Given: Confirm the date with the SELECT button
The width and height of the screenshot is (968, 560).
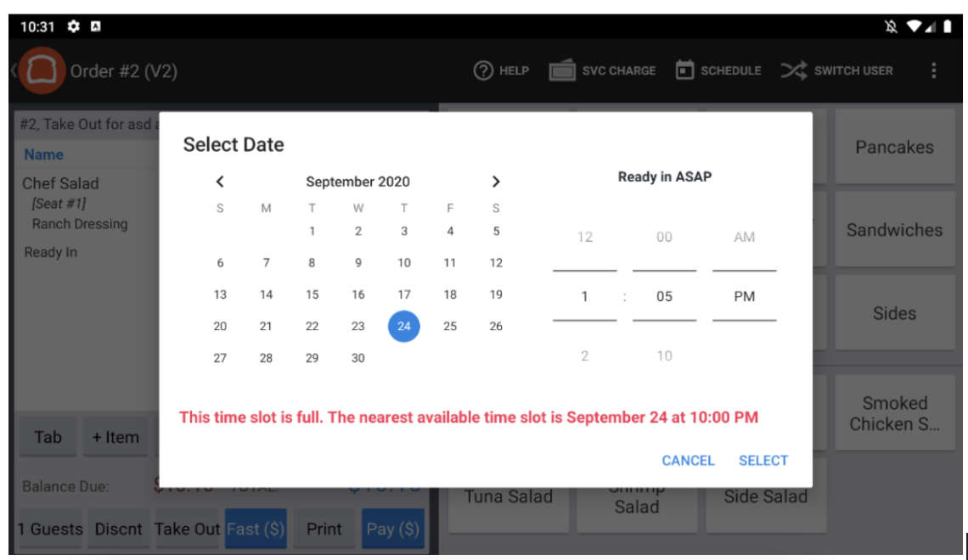Looking at the screenshot, I should pos(763,461).
